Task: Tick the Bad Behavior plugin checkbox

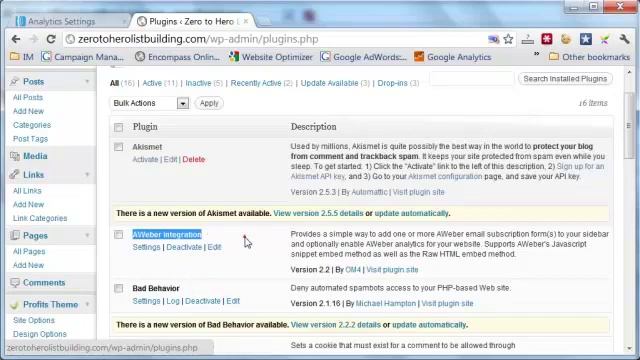Action: 118,289
